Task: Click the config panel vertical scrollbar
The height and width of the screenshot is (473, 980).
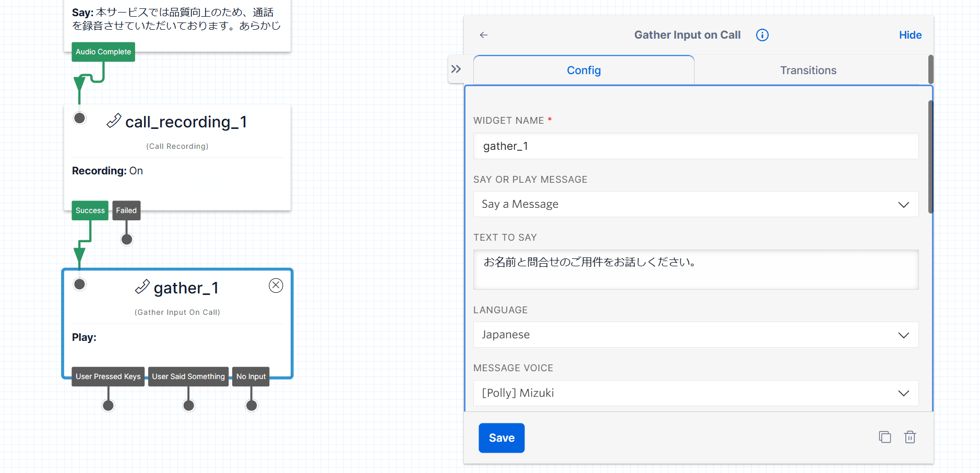Action: pyautogui.click(x=930, y=157)
